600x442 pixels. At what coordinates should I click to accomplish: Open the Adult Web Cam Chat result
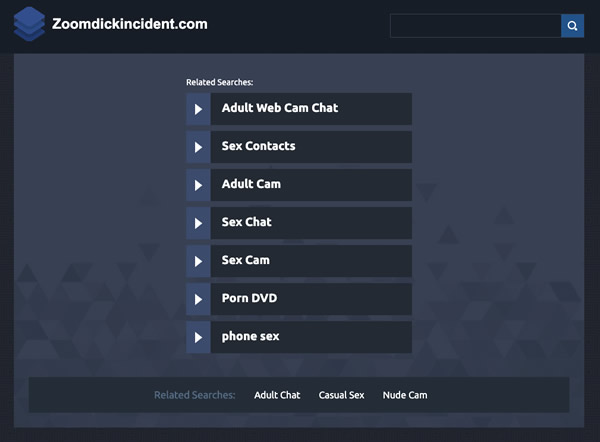tap(311, 109)
